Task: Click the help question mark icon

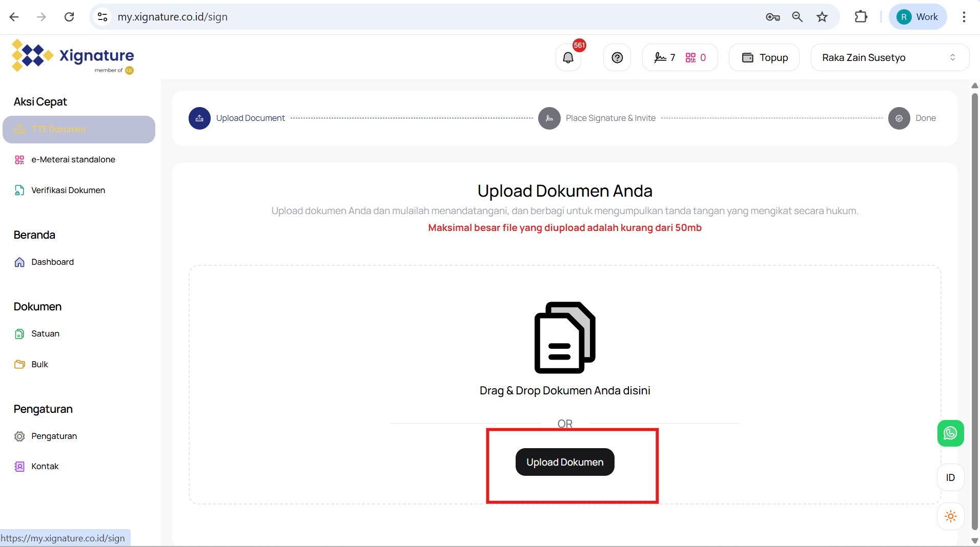Action: [617, 58]
